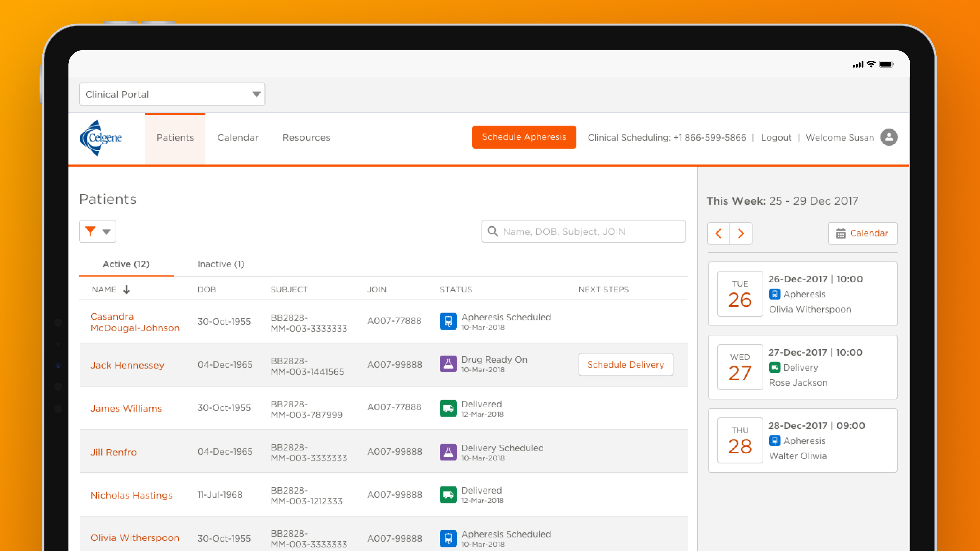The width and height of the screenshot is (980, 551).
Task: Click the user profile avatar icon
Action: [x=889, y=137]
